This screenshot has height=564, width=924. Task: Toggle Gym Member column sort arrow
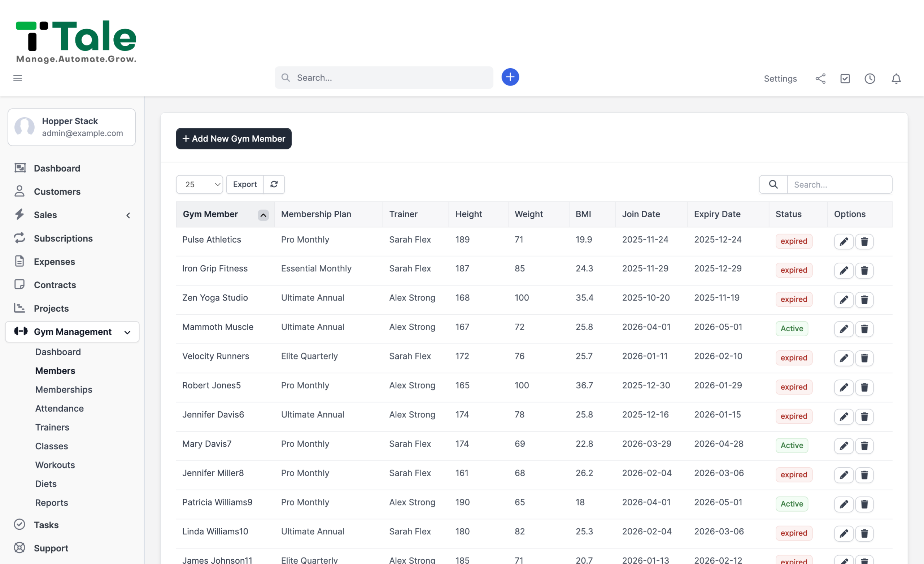[263, 215]
